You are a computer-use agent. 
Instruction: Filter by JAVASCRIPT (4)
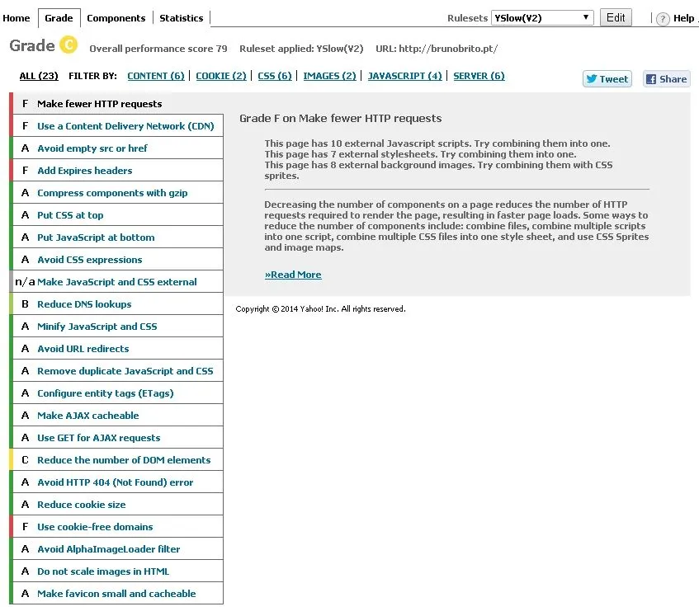tap(404, 76)
